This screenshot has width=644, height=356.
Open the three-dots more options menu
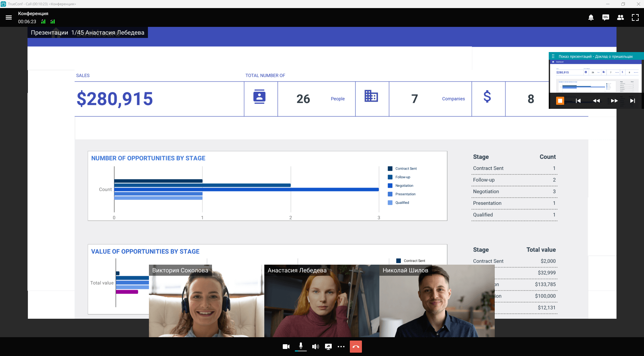point(341,347)
